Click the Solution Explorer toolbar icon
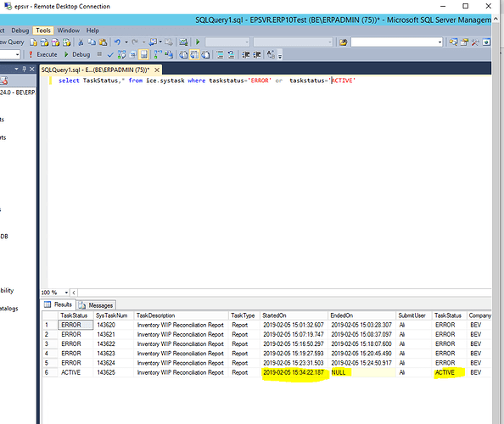 pyautogui.click(x=453, y=42)
